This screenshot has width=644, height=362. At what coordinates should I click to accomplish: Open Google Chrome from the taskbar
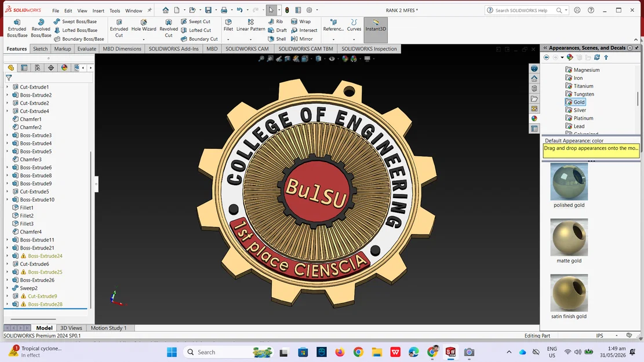point(358,352)
